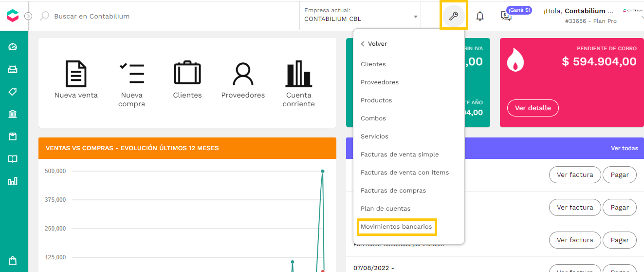Click the Nueva venta document icon
Screen dimensions: 644x272
point(76,74)
